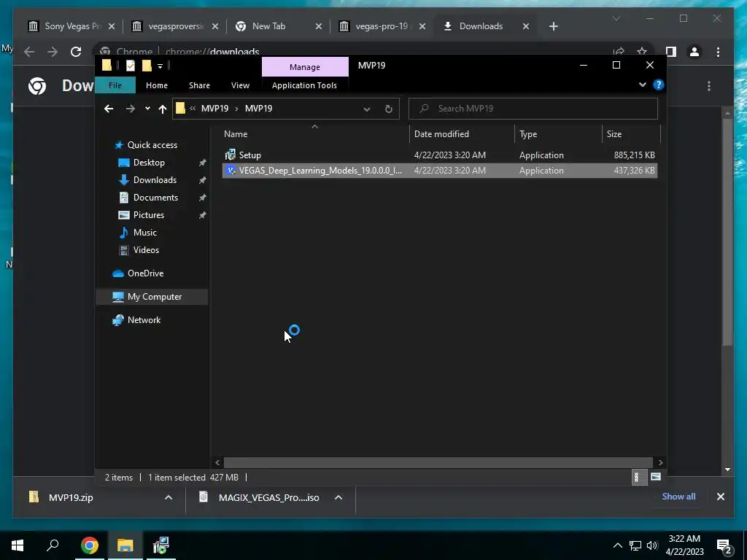Image resolution: width=747 pixels, height=560 pixels.
Task: Sort files by Date modified column
Action: [441, 134]
